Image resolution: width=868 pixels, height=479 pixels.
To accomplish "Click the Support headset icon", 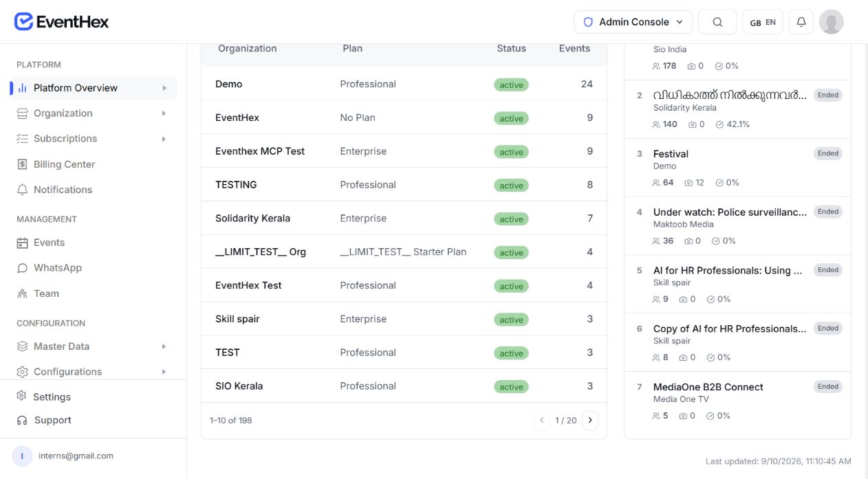I will [21, 420].
